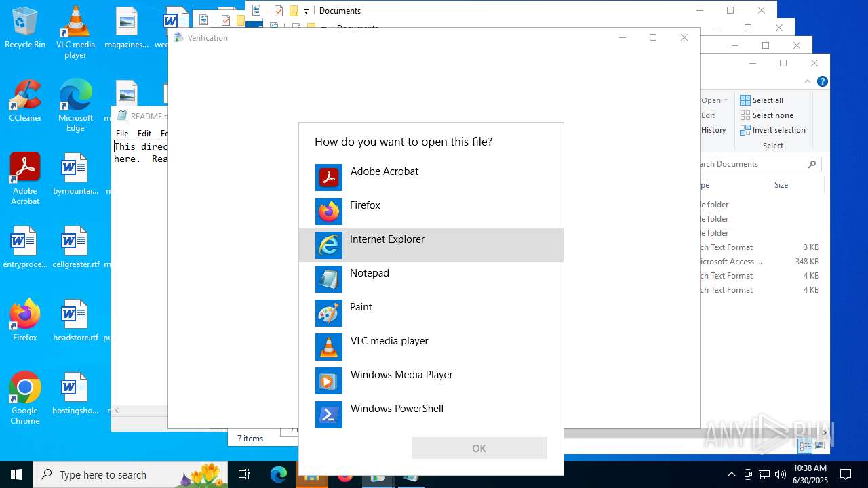Screen dimensions: 868x488
Task: Select Microsoft Edge desktop shortcut
Action: point(75,106)
